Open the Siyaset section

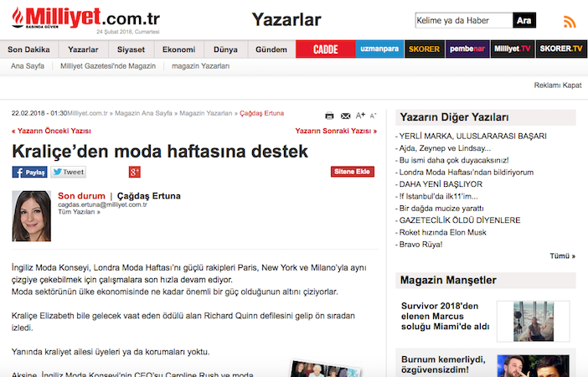click(131, 49)
